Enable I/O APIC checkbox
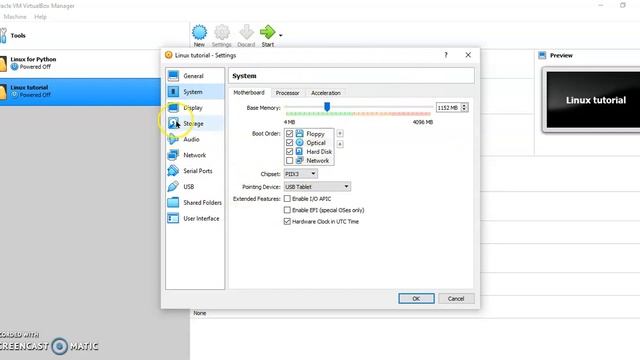 [x=287, y=199]
